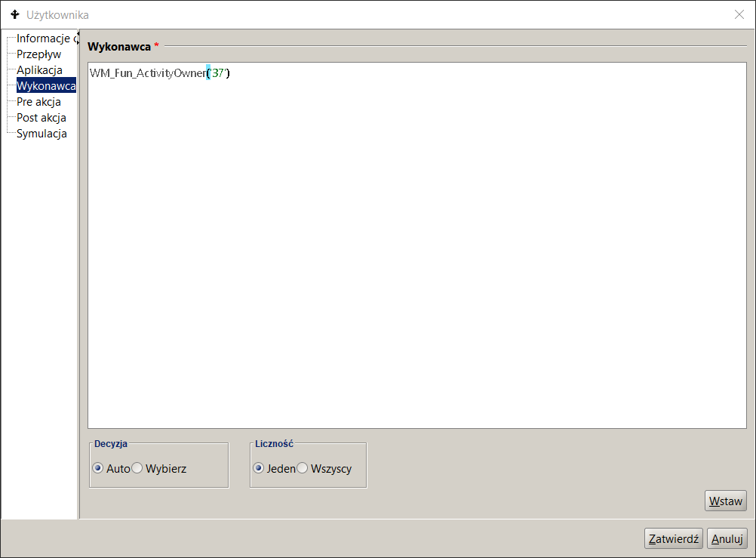Cancel using the Anuluj button
Viewport: 756px width, 558px height.
(x=727, y=538)
